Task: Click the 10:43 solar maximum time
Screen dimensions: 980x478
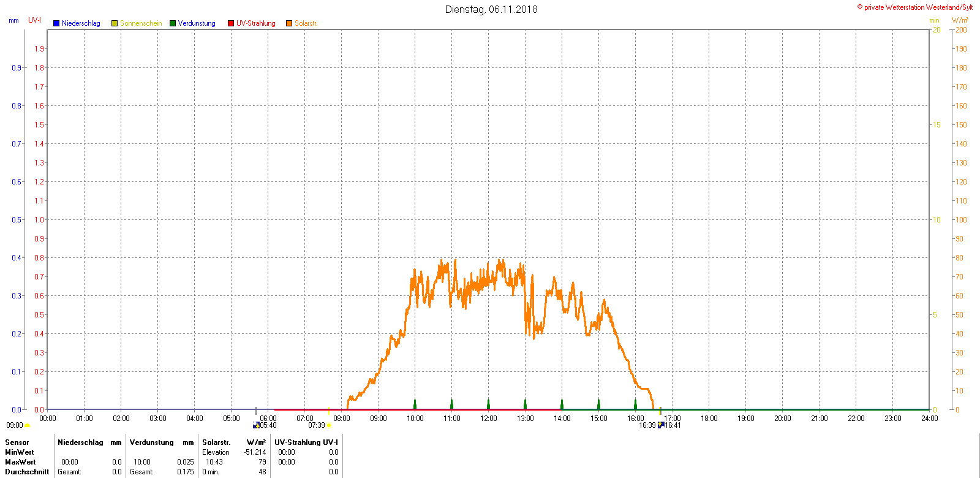Action: tap(214, 462)
